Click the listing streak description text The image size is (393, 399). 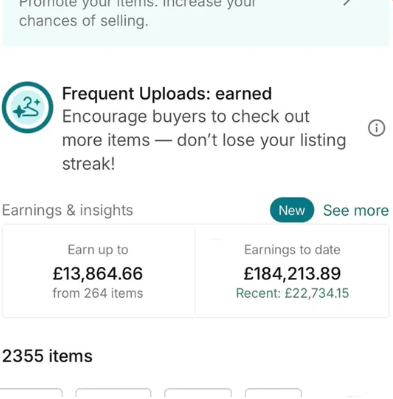click(204, 140)
